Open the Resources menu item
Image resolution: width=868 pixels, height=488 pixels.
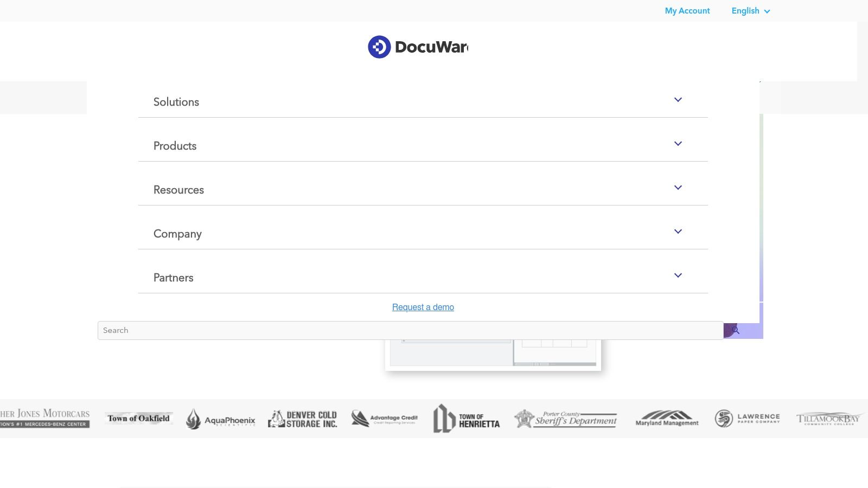click(178, 190)
